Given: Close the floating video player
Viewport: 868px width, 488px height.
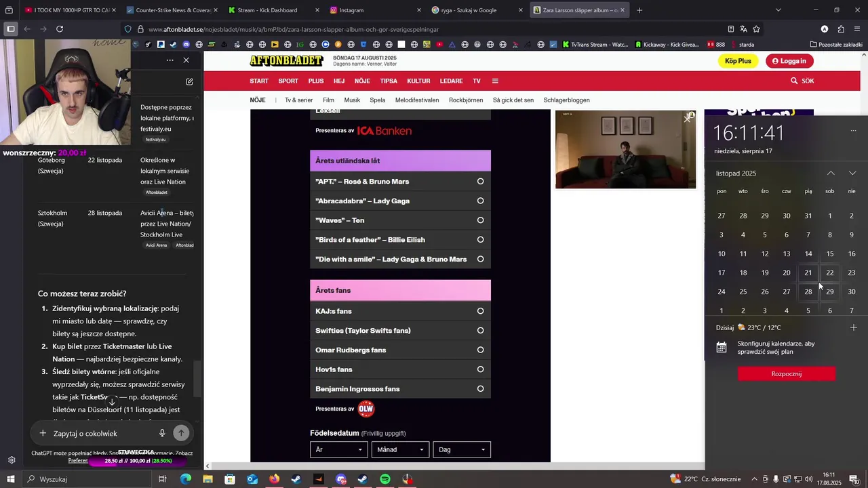Looking at the screenshot, I should point(688,118).
